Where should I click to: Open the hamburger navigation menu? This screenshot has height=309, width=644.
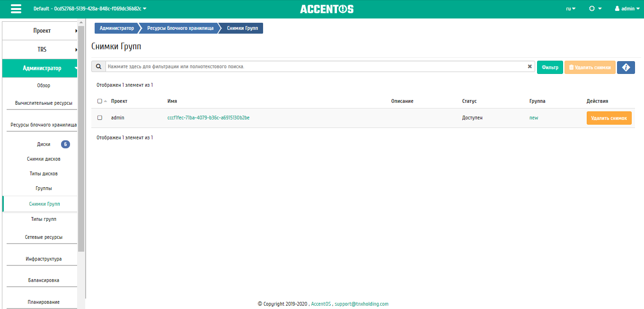[16, 9]
